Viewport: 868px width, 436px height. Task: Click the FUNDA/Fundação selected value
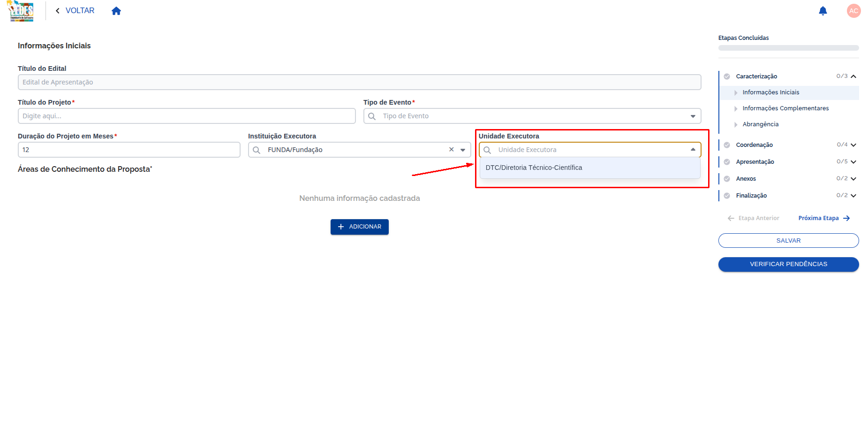coord(295,150)
